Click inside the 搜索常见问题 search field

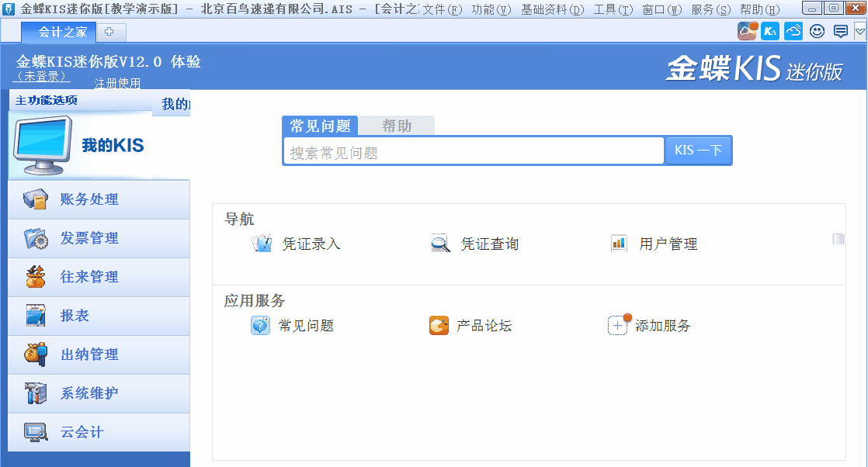pyautogui.click(x=472, y=150)
